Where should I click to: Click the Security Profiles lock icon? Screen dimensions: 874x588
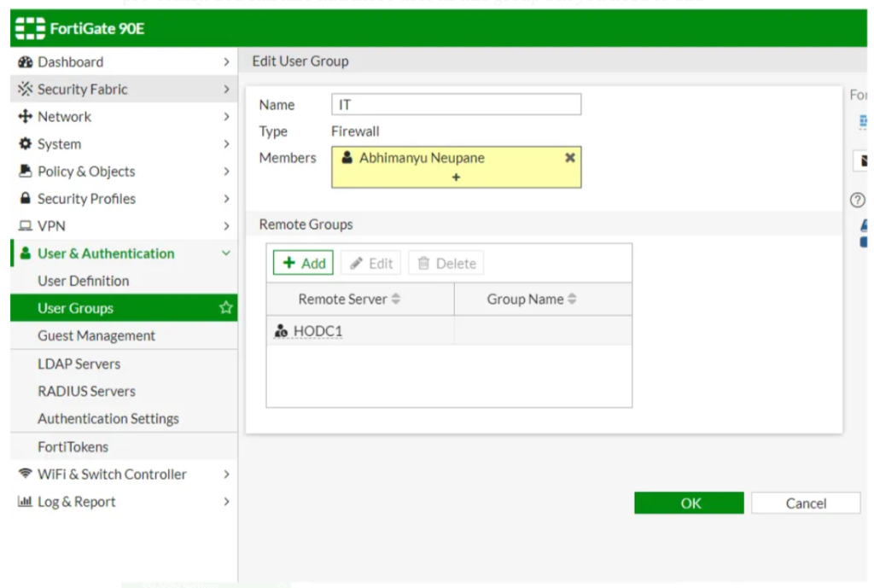click(x=25, y=198)
